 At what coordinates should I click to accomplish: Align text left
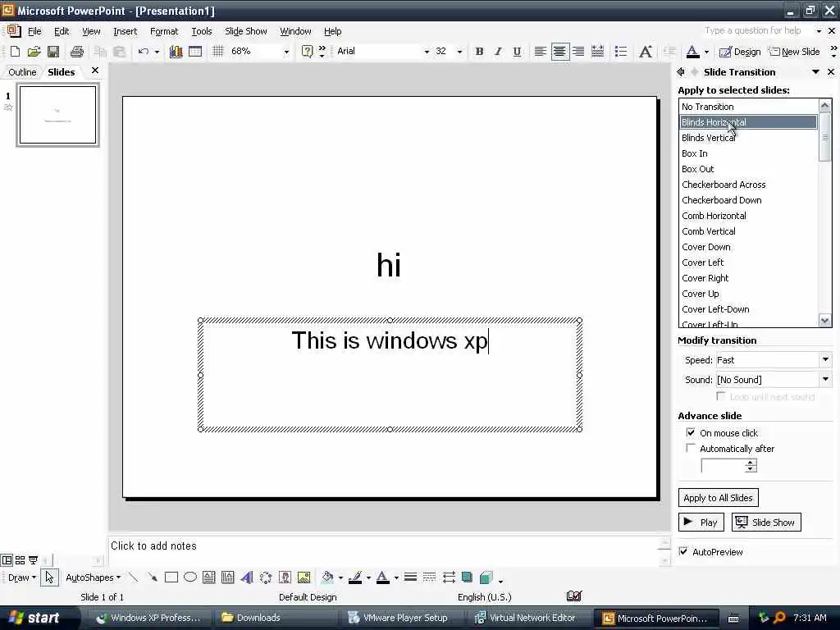point(540,52)
